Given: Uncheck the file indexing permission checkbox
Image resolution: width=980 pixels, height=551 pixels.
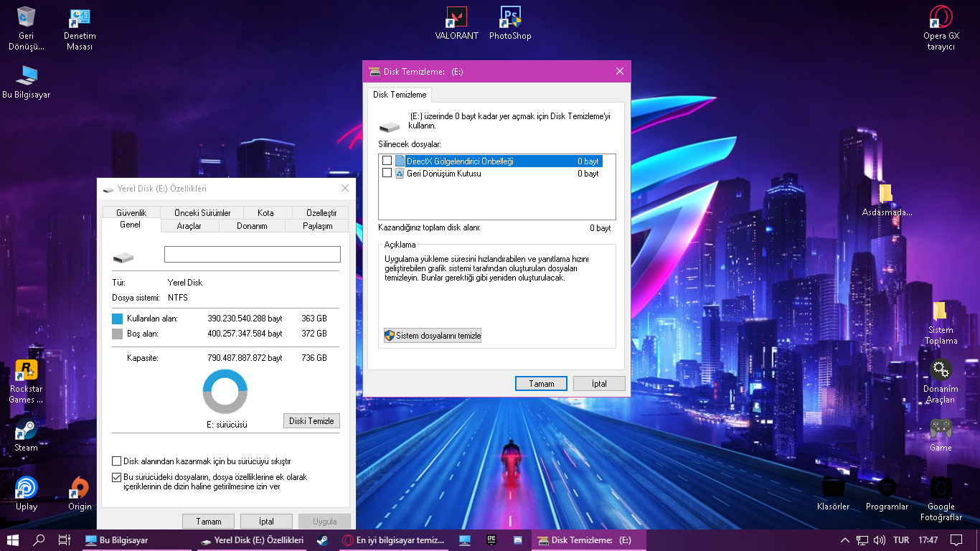Looking at the screenshot, I should (x=117, y=477).
